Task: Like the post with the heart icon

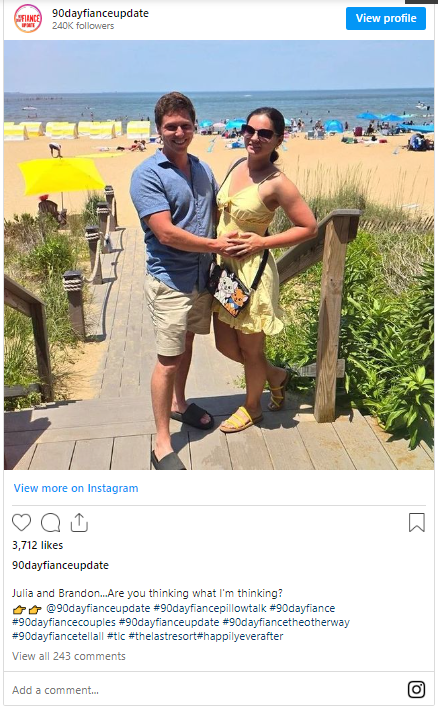Action: tap(21, 522)
